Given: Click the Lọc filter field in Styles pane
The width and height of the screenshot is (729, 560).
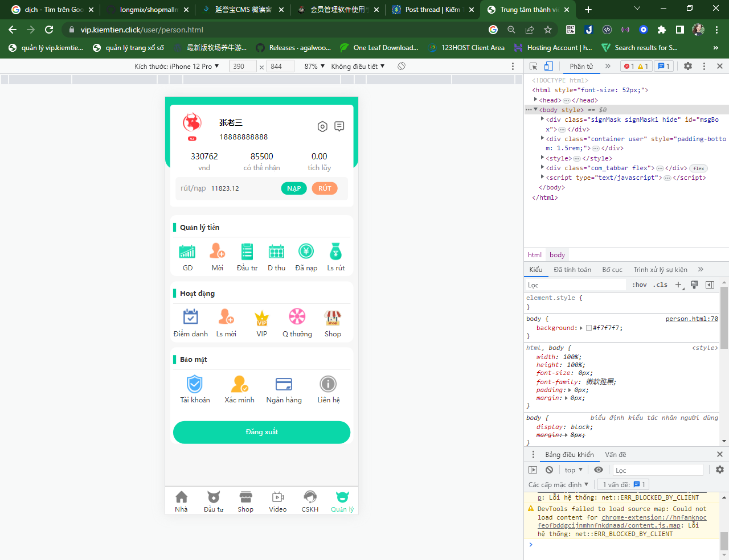Looking at the screenshot, I should (x=575, y=285).
